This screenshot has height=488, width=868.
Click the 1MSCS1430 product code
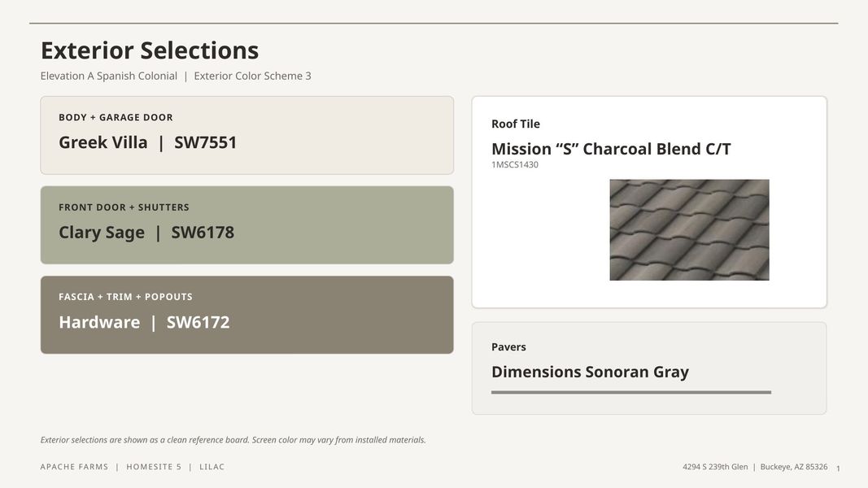[x=515, y=165]
